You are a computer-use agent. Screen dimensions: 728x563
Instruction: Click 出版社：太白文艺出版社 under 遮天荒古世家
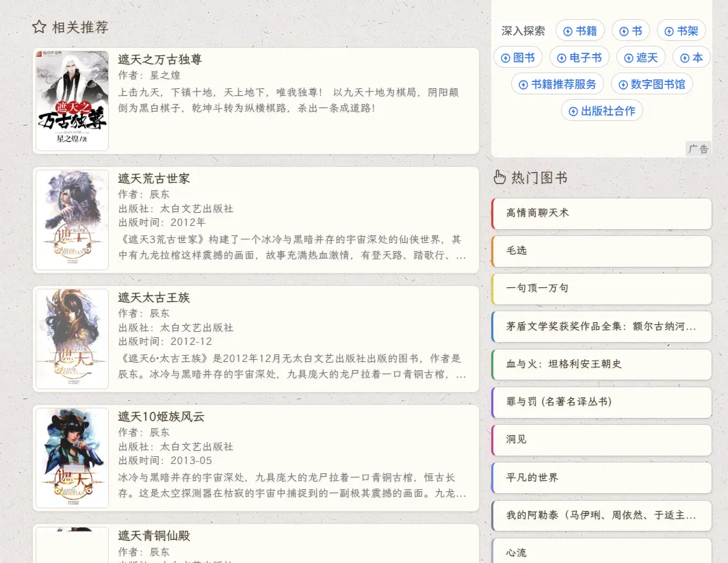[175, 209]
